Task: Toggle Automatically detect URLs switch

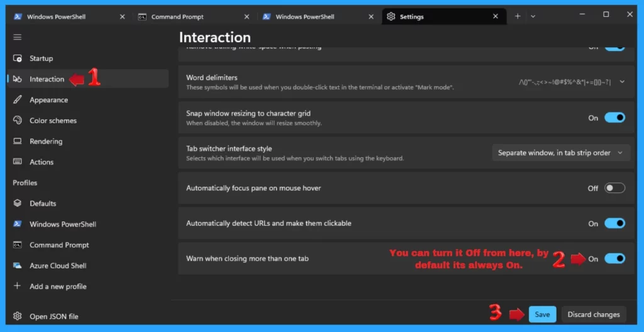Action: point(614,223)
